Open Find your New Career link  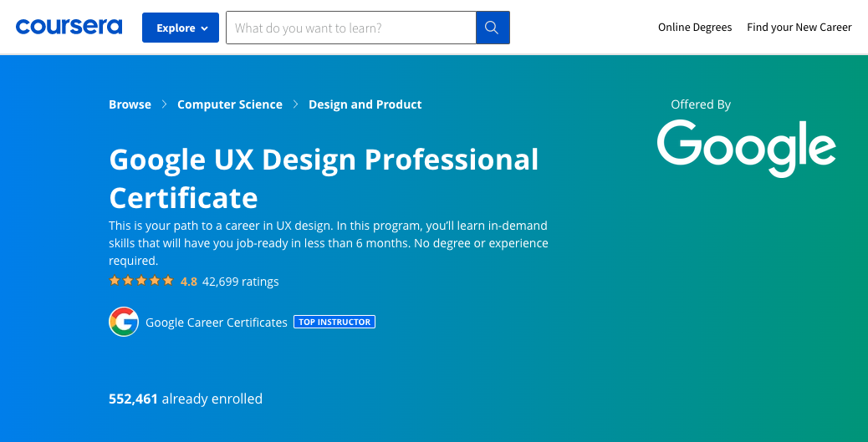799,27
